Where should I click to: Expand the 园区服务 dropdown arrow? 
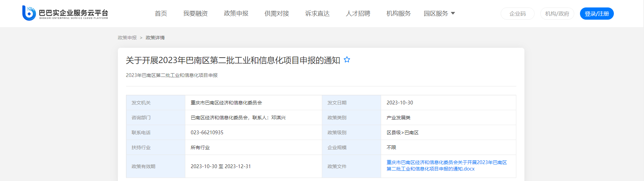click(x=453, y=14)
